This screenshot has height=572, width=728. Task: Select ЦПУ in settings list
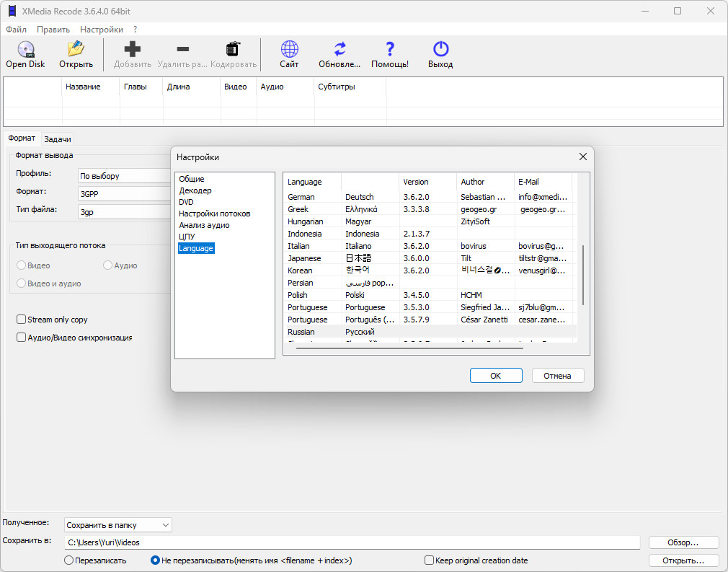point(187,237)
